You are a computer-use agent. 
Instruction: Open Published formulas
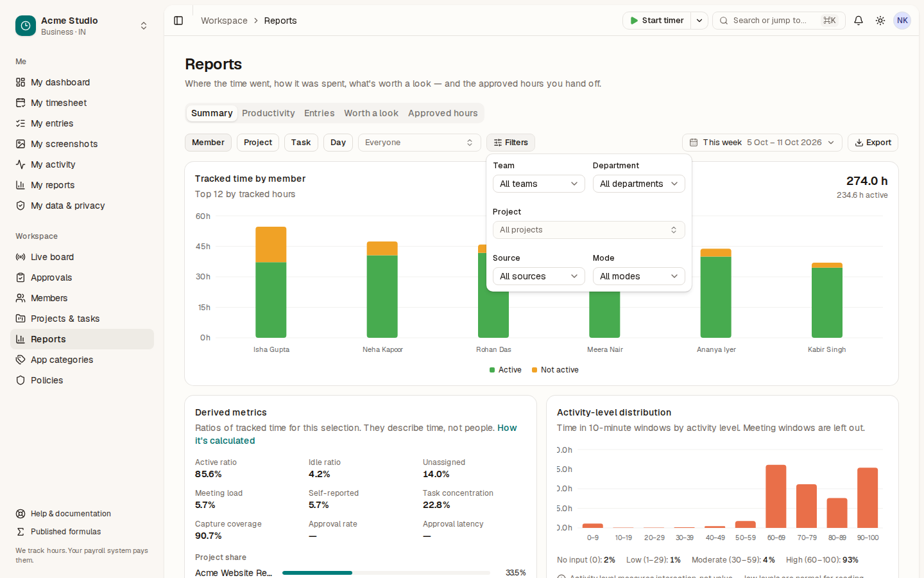point(82,532)
